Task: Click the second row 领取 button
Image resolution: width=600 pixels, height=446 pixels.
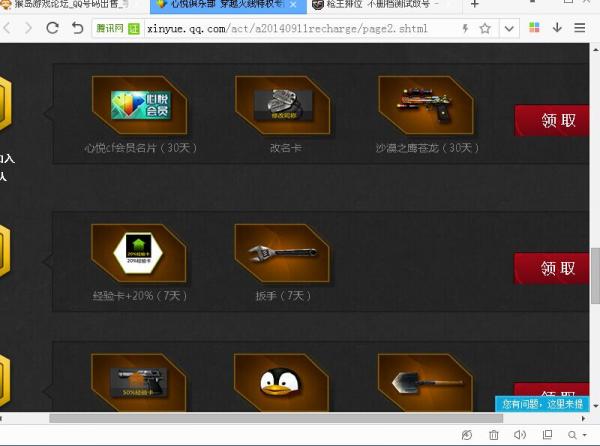Action: 551,269
